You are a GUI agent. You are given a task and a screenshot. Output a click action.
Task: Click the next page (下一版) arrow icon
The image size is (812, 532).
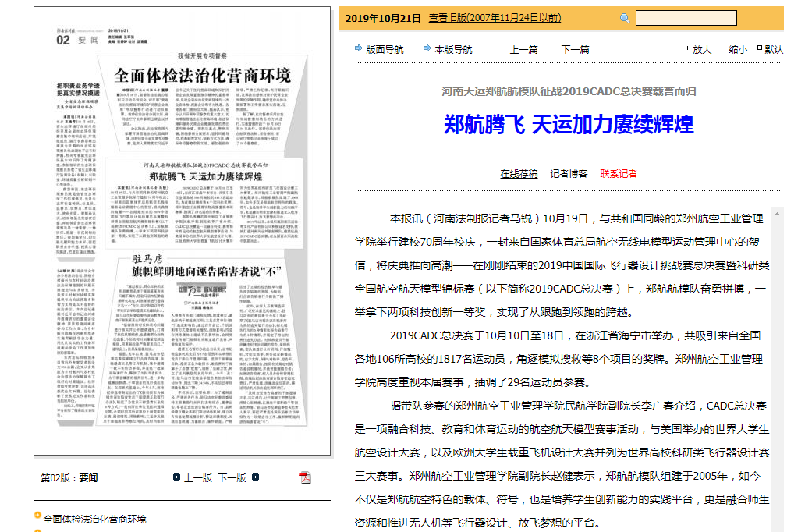coord(254,477)
